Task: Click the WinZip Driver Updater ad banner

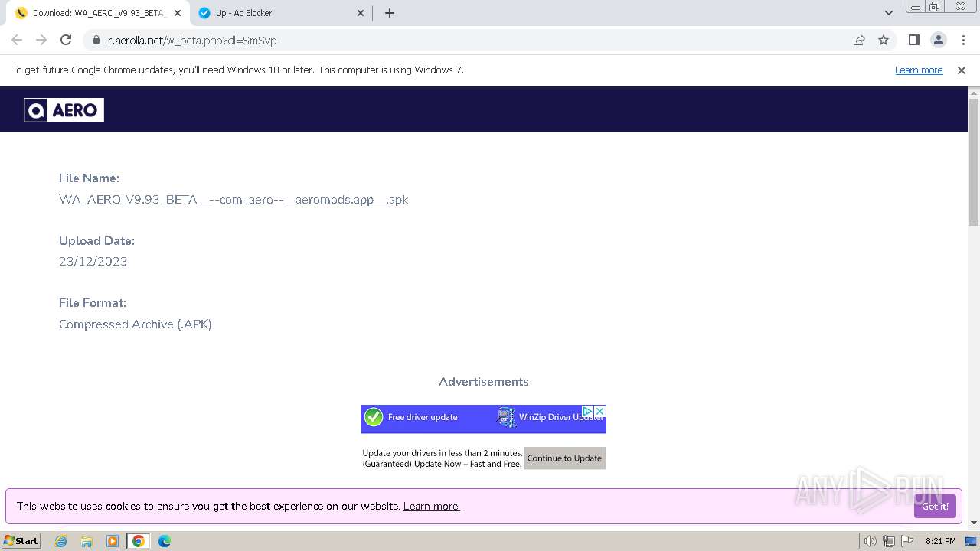Action: tap(484, 419)
